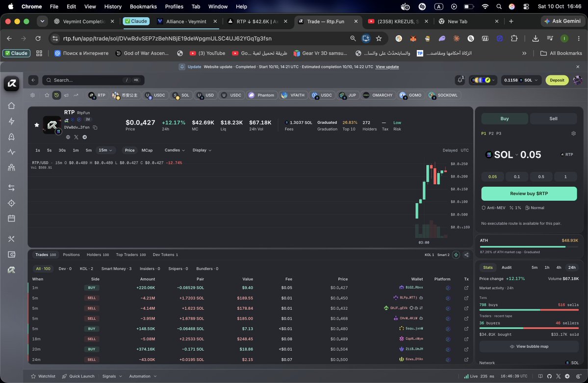Click the View bubble map button
588x383 pixels.
pyautogui.click(x=529, y=347)
